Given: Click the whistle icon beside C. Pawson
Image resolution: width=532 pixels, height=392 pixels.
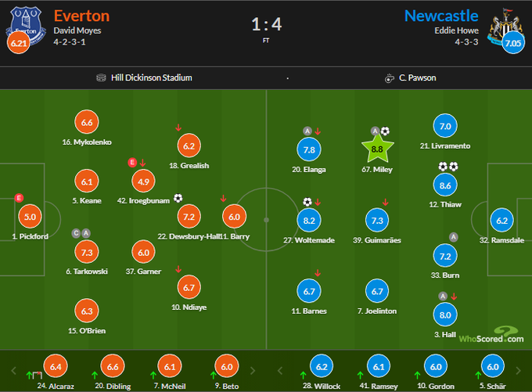Looking at the screenshot, I should (x=389, y=78).
